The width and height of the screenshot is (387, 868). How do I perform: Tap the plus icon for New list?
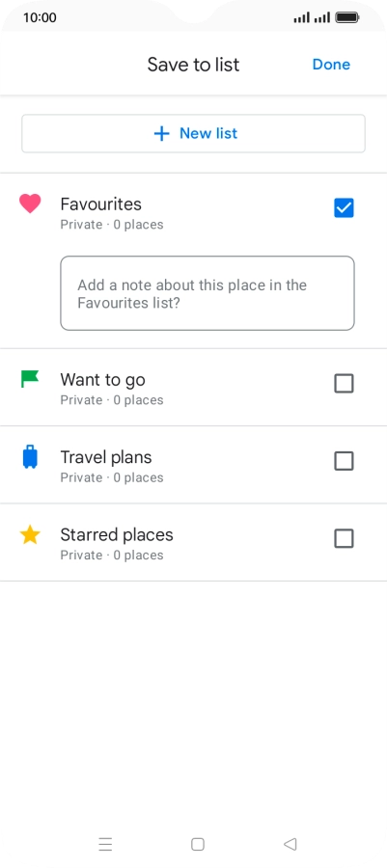pos(161,133)
